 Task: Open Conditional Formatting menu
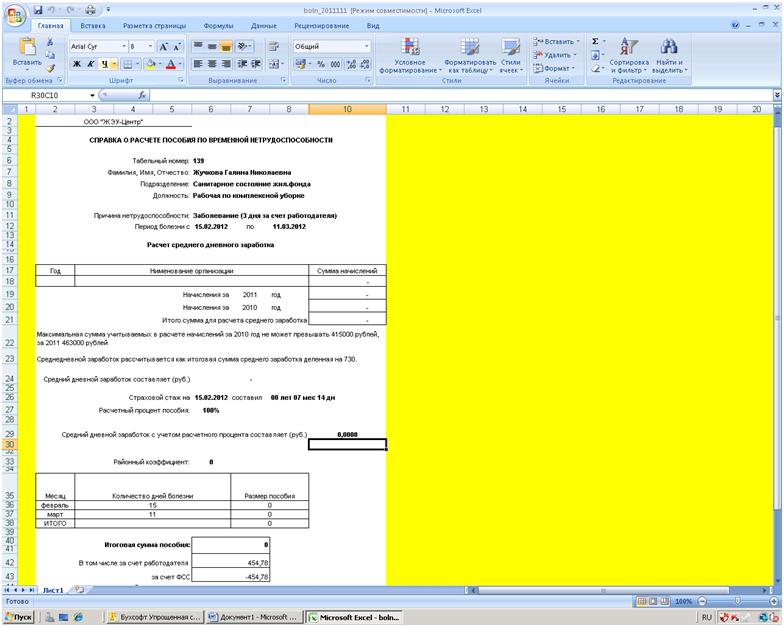click(x=410, y=56)
